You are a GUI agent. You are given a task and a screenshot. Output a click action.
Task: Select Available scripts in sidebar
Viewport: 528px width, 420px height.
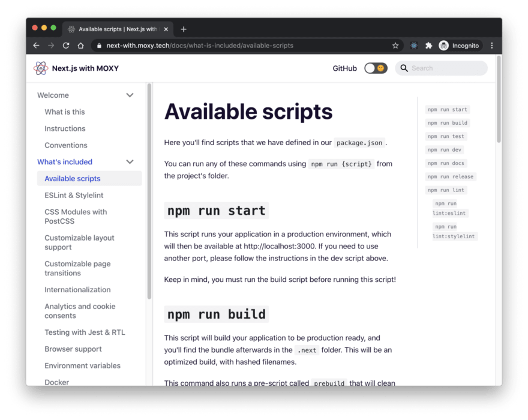(89, 179)
